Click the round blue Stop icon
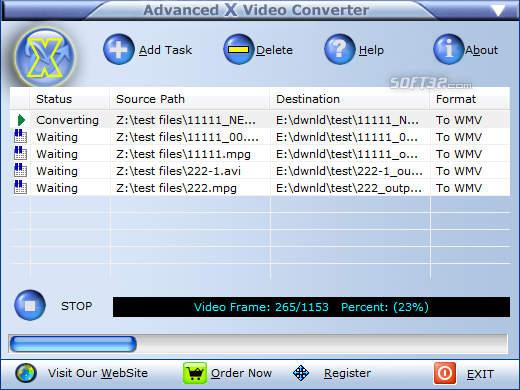Image resolution: width=520 pixels, height=390 pixels. 30,305
